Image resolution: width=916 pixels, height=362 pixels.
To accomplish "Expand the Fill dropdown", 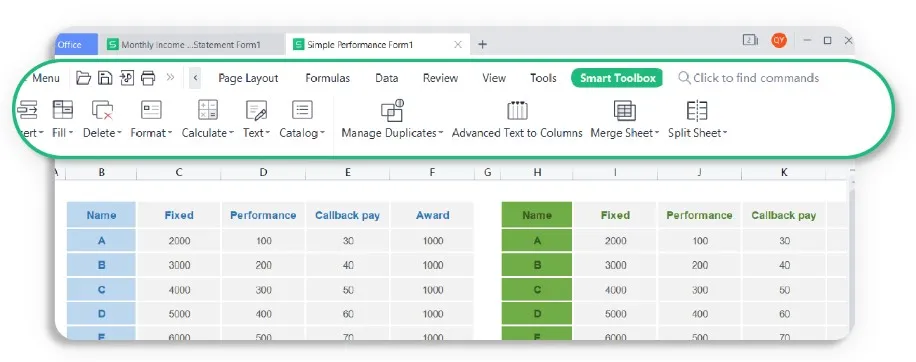I will [x=71, y=133].
